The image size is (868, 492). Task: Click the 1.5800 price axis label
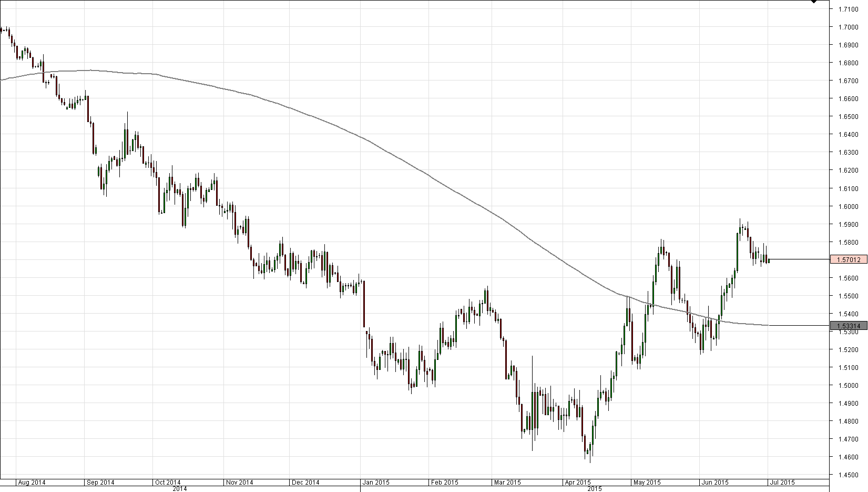click(x=849, y=242)
